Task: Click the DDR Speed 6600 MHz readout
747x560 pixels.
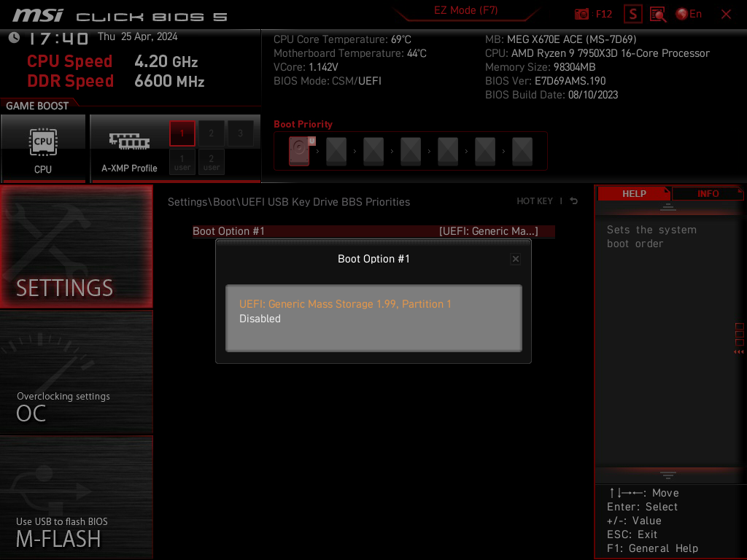Action: point(116,81)
